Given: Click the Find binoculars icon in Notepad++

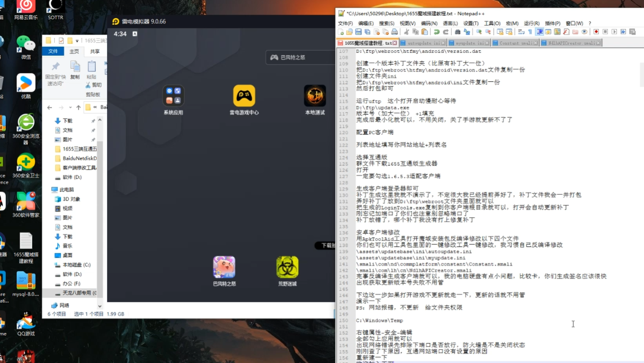Looking at the screenshot, I should 458,32.
